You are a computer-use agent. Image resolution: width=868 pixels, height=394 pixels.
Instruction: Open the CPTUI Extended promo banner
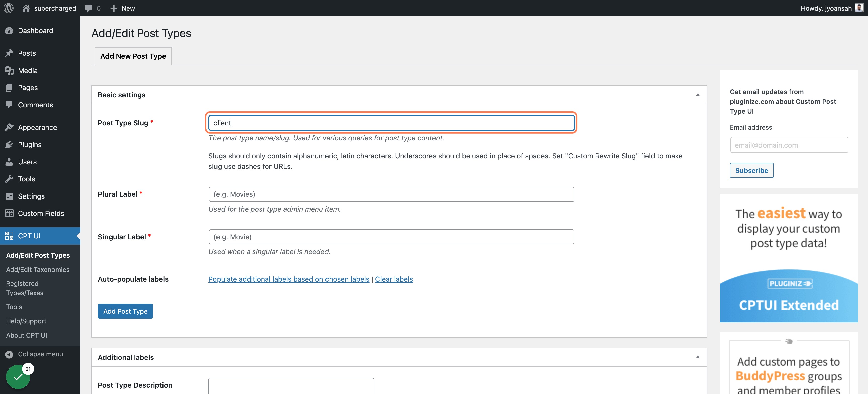[x=788, y=259]
